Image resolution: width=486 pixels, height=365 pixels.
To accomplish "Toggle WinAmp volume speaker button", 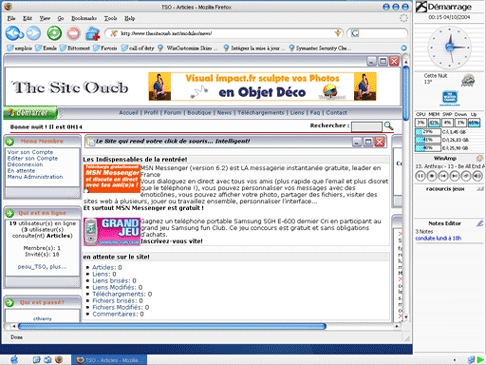I will coord(477,175).
